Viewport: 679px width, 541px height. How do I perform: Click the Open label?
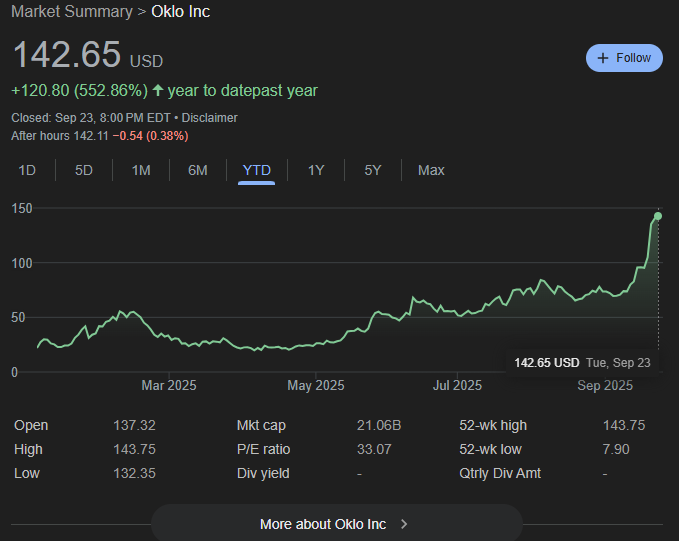(31, 425)
